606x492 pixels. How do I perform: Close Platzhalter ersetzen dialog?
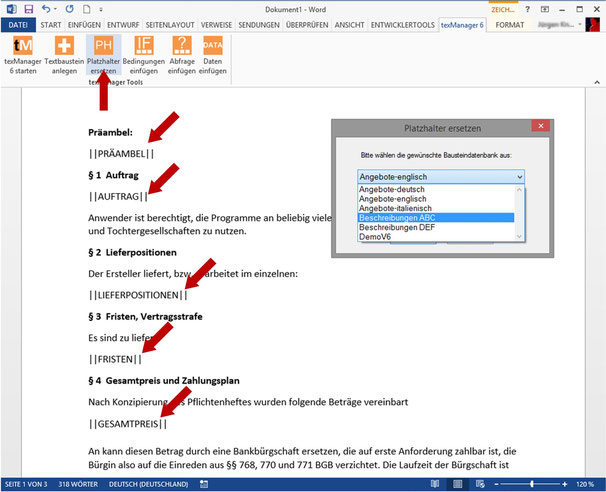[541, 126]
